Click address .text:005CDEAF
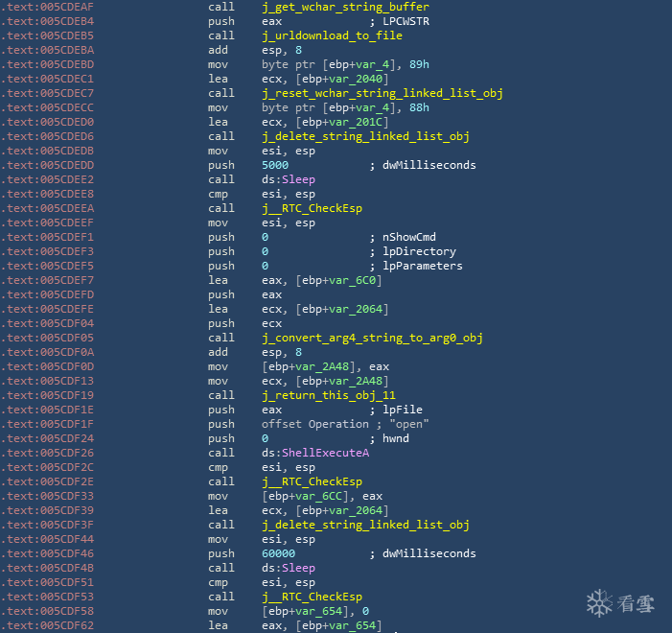This screenshot has height=633, width=672. pos(47,7)
